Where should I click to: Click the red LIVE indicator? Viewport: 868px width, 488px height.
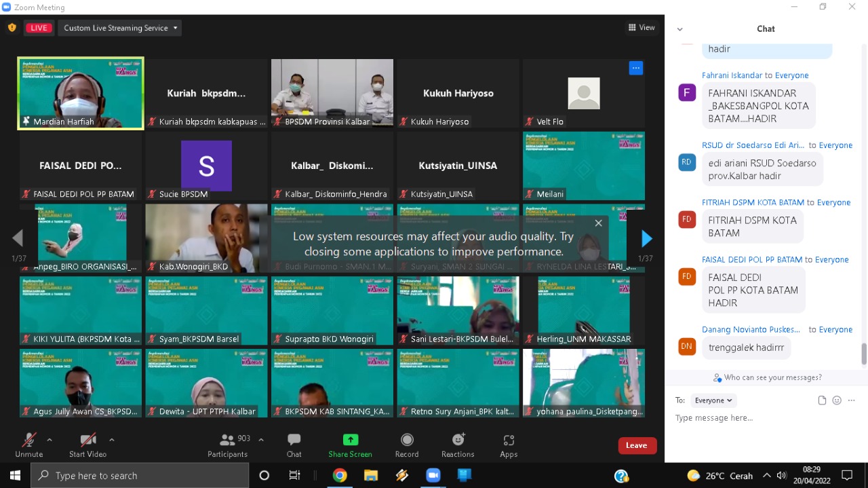(x=39, y=28)
